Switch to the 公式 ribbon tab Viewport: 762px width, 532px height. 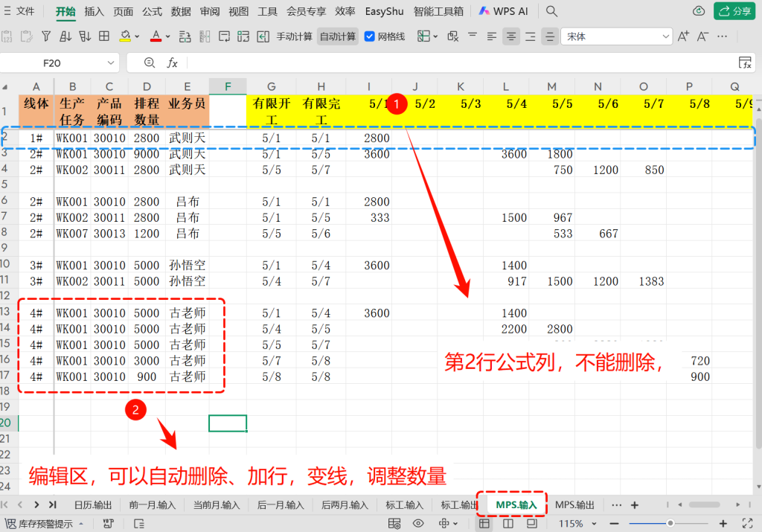152,11
